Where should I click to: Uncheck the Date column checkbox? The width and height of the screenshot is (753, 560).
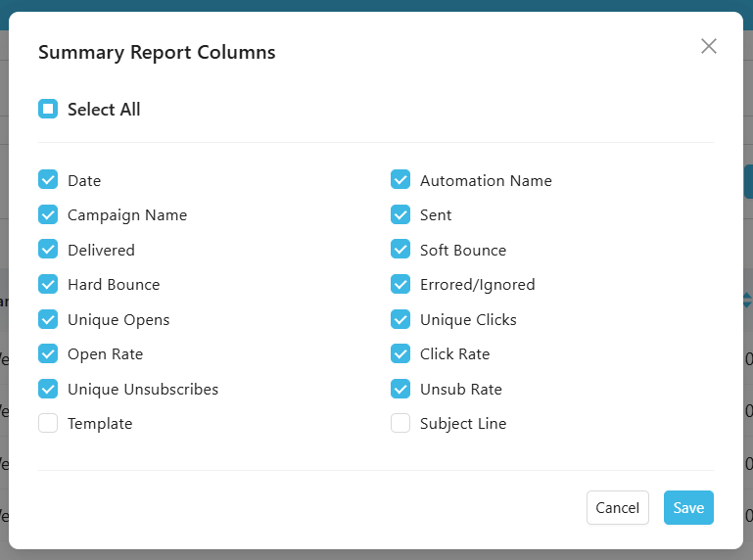click(x=48, y=180)
